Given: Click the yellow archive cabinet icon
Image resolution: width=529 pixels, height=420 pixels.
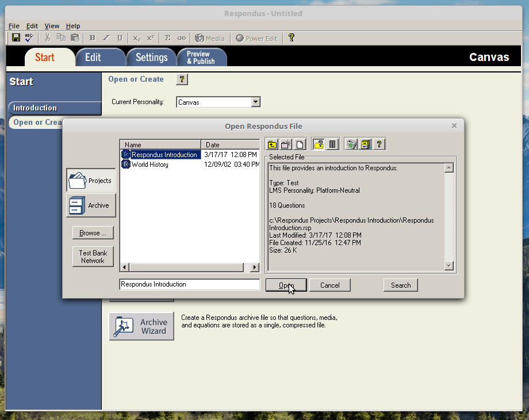Looking at the screenshot, I should pos(365,144).
